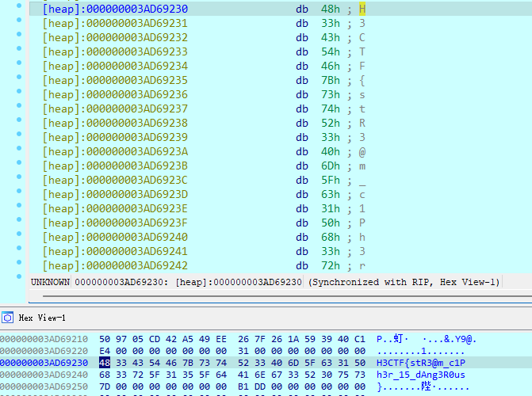Click the H3CTF{stR3@m_c1P ASCII text in hex view
The width and height of the screenshot is (532, 396).
coord(420,362)
